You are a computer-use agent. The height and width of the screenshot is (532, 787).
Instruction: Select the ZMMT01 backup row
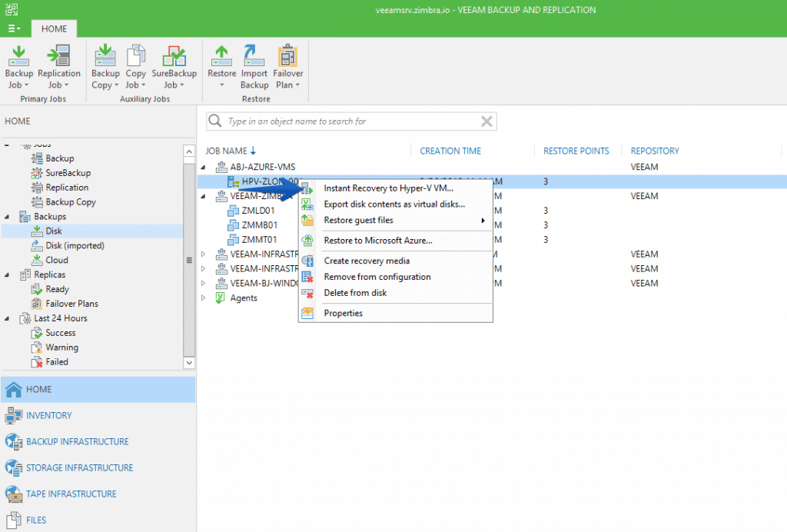point(259,239)
